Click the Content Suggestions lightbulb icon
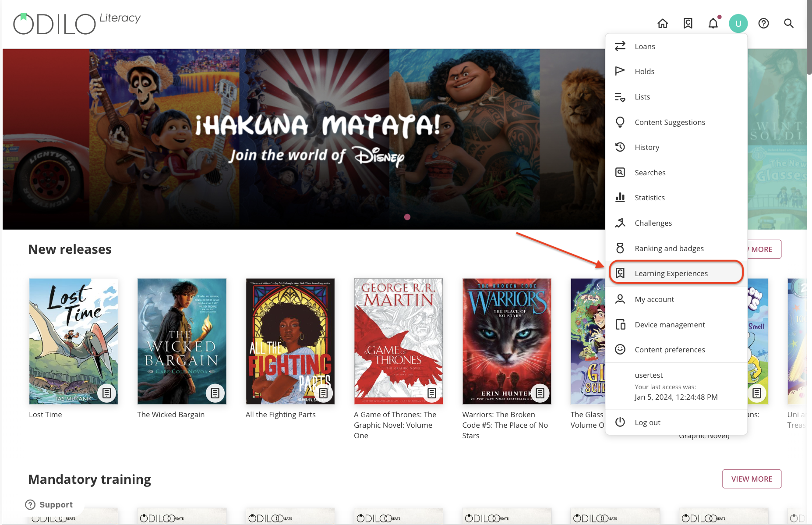Viewport: 812px width, 525px height. click(620, 122)
